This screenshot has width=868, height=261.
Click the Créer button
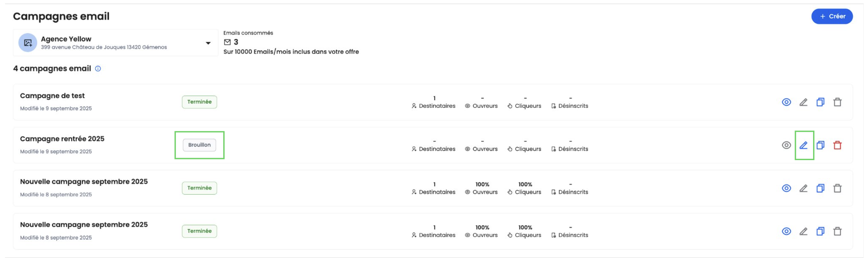832,16
